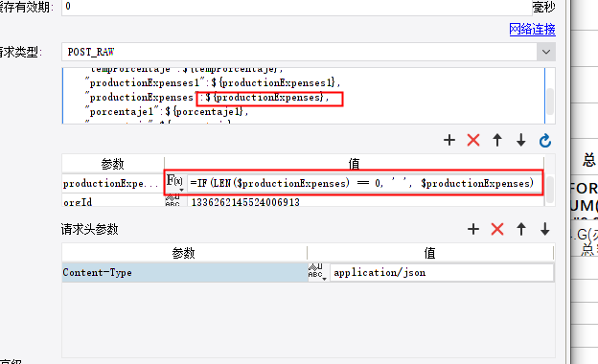Image resolution: width=598 pixels, height=364 pixels.
Task: Place the cursor in the productionExpenses1 body line
Action: click(x=213, y=82)
